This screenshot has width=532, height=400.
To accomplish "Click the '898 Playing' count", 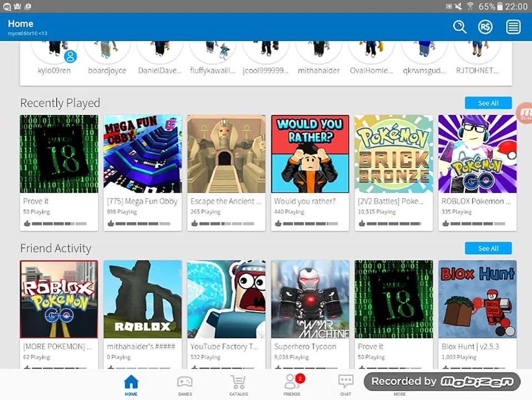I will [x=122, y=212].
